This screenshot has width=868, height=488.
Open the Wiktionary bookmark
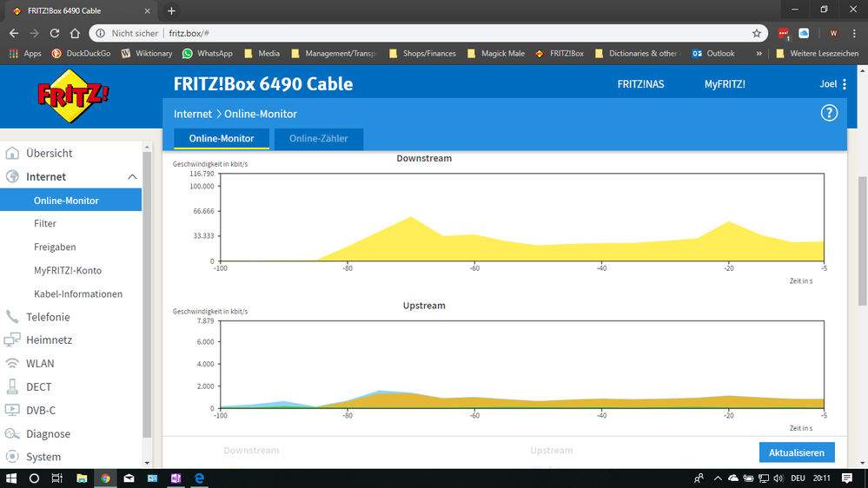point(147,54)
